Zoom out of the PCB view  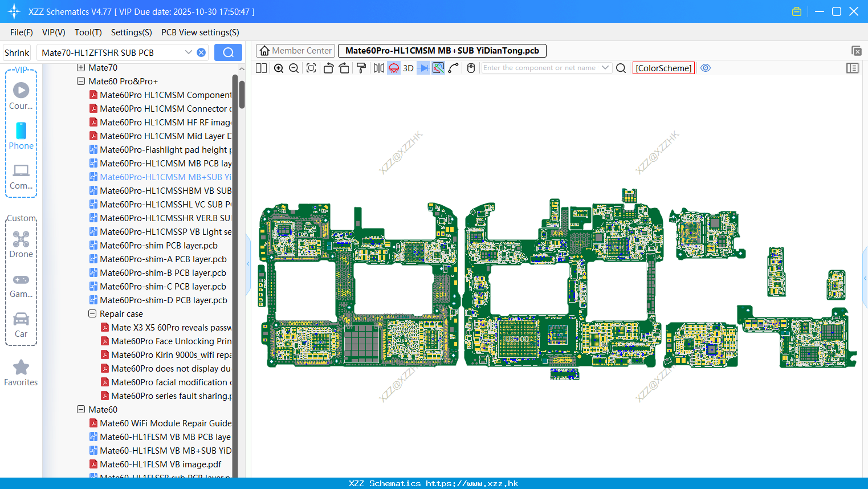point(294,68)
